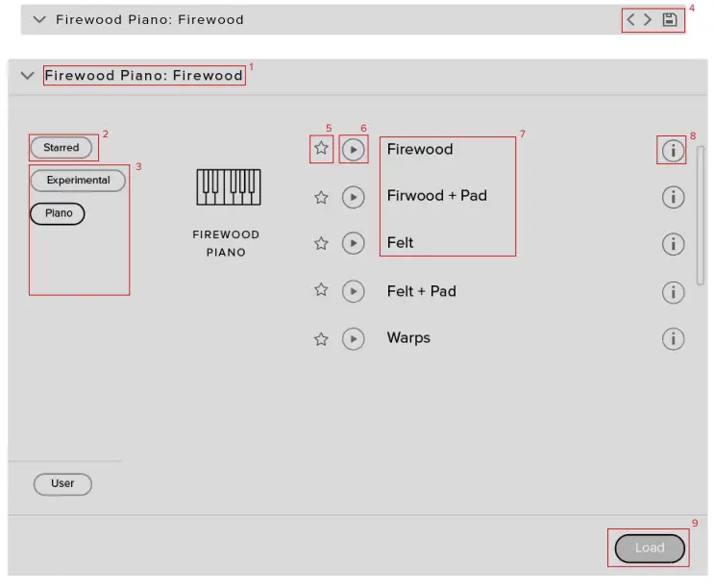The height and width of the screenshot is (588, 715).
Task: Click the Load button
Action: click(650, 548)
